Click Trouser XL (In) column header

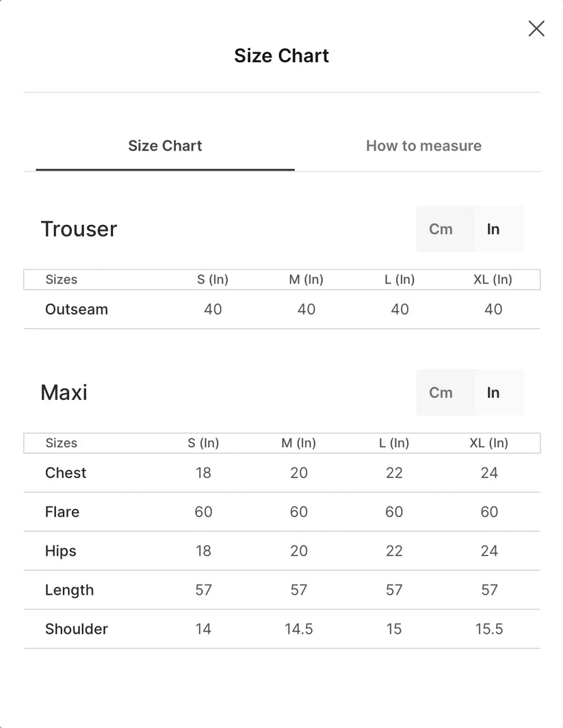[x=493, y=280]
